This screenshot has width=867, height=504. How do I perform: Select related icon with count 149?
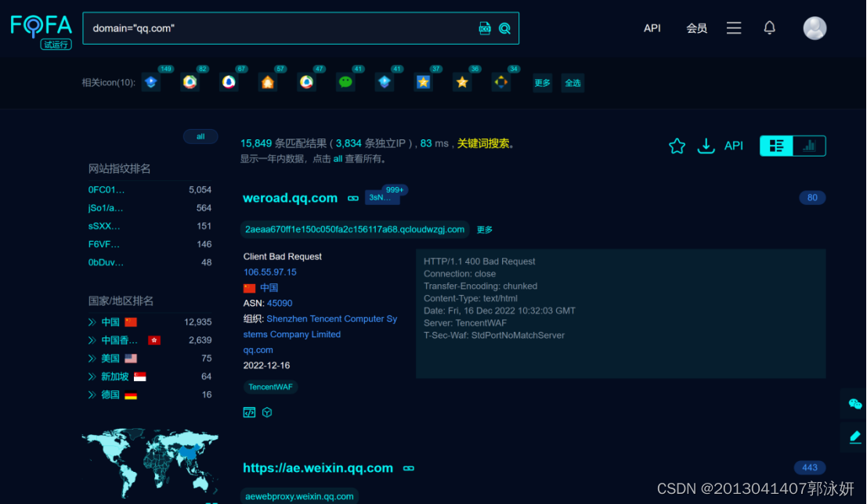click(151, 82)
